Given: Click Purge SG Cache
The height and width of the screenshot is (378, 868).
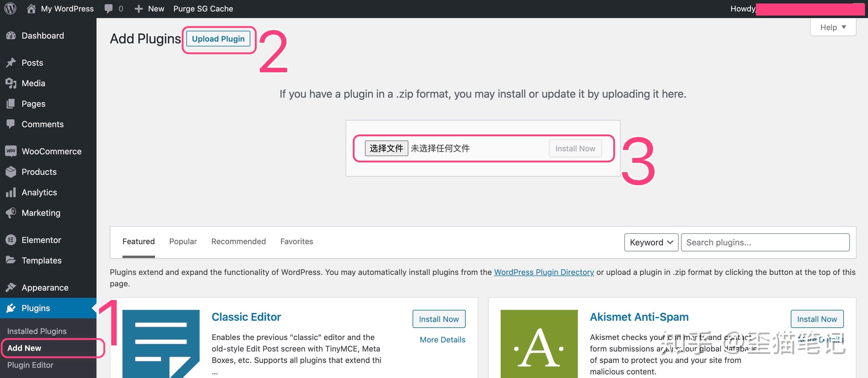Looking at the screenshot, I should (x=203, y=9).
